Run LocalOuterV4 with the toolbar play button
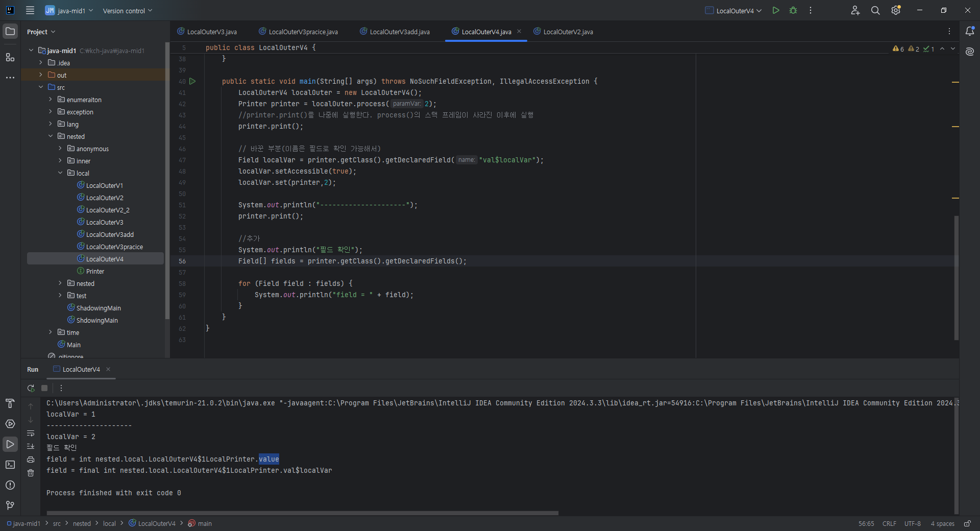The width and height of the screenshot is (980, 531). point(776,10)
